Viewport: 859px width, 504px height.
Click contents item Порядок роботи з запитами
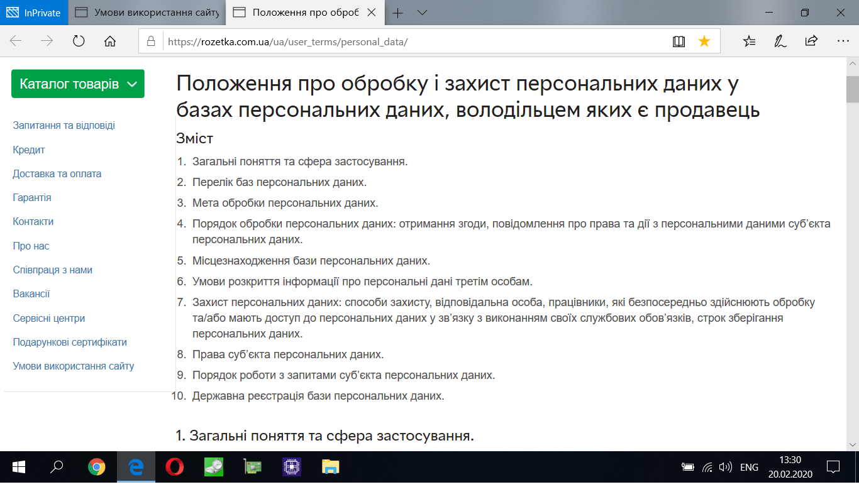point(344,375)
